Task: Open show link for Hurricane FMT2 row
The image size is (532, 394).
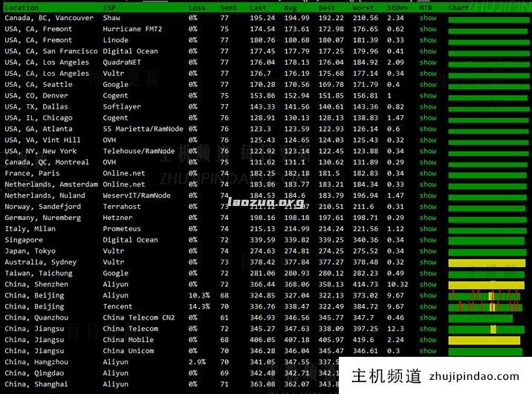Action: (x=427, y=29)
